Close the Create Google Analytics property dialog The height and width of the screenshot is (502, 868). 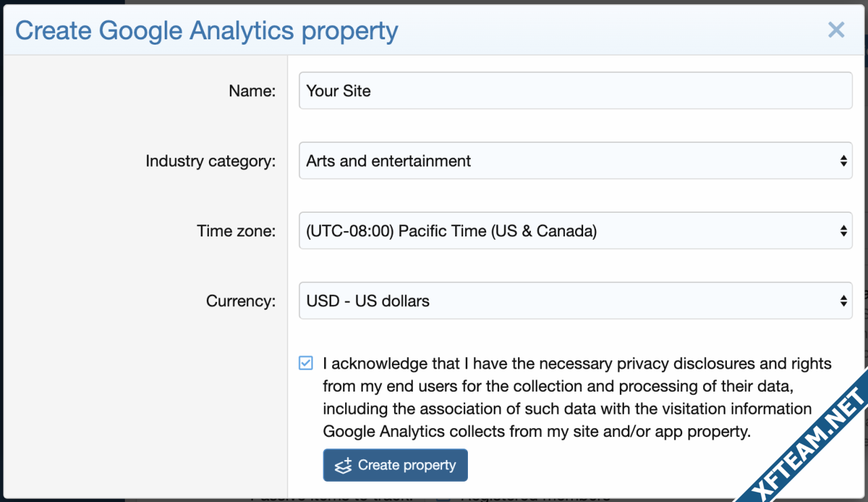click(836, 30)
